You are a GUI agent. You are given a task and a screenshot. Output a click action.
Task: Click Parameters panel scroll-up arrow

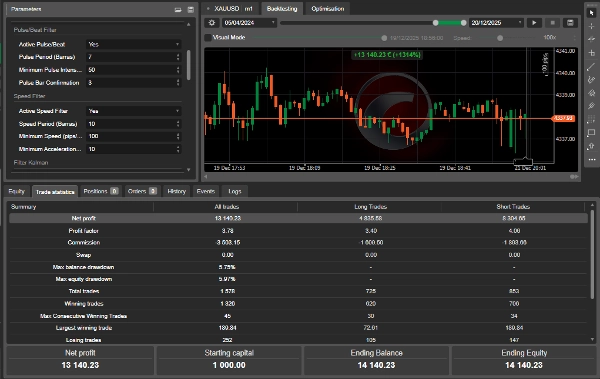coord(188,25)
